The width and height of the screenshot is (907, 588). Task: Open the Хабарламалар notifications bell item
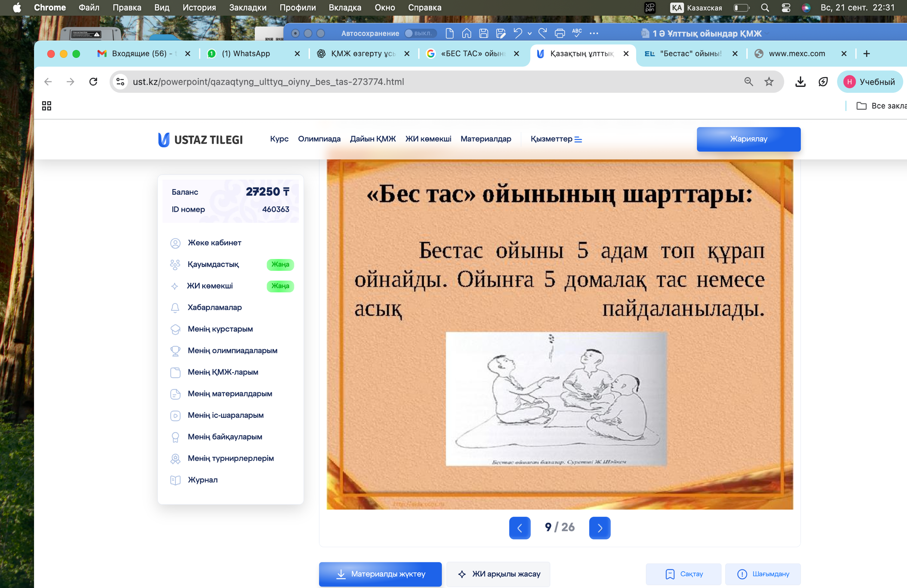pos(214,307)
